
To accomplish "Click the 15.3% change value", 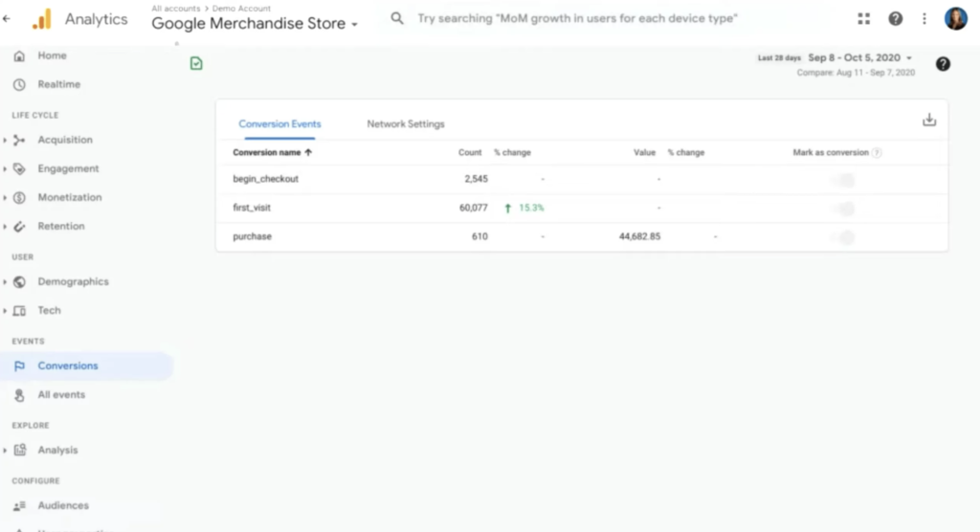I will tap(531, 208).
